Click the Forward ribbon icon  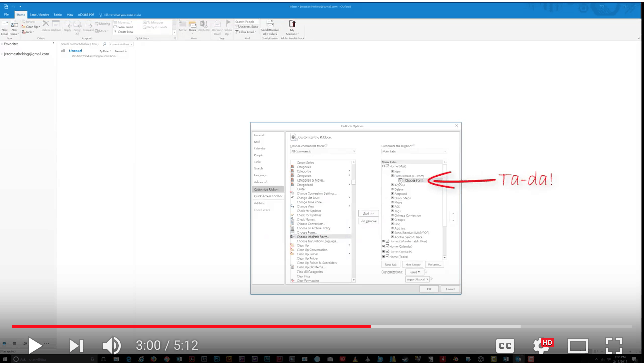click(x=88, y=26)
